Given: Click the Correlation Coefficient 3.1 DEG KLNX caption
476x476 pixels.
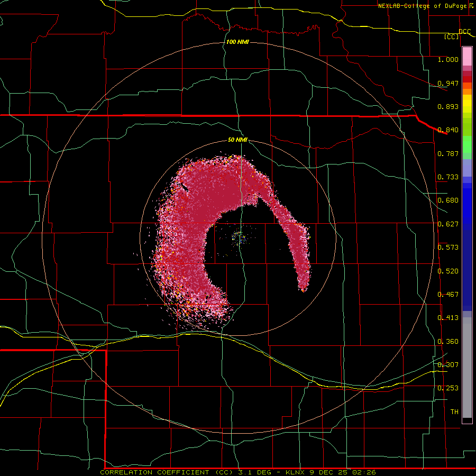Looking at the screenshot, I should [237, 472].
